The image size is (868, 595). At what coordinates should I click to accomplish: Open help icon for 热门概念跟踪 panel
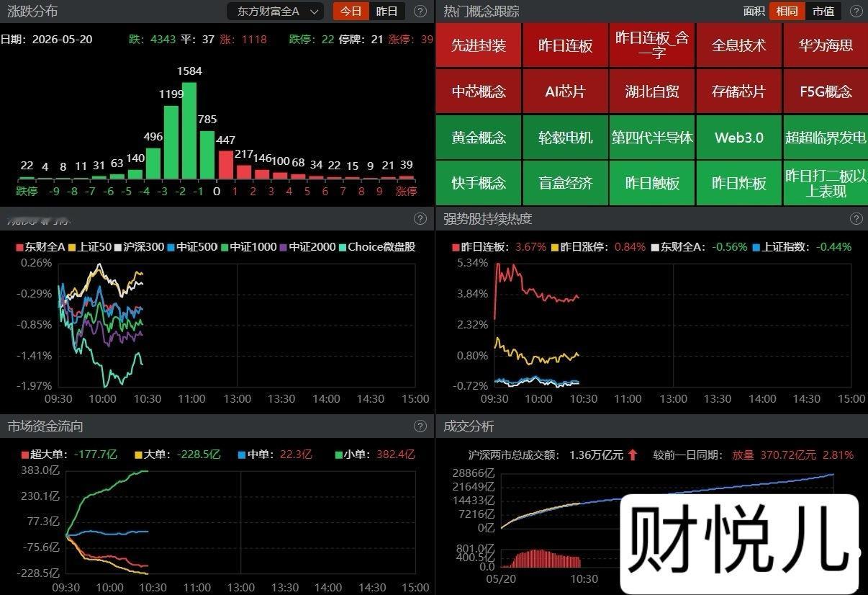pos(856,12)
